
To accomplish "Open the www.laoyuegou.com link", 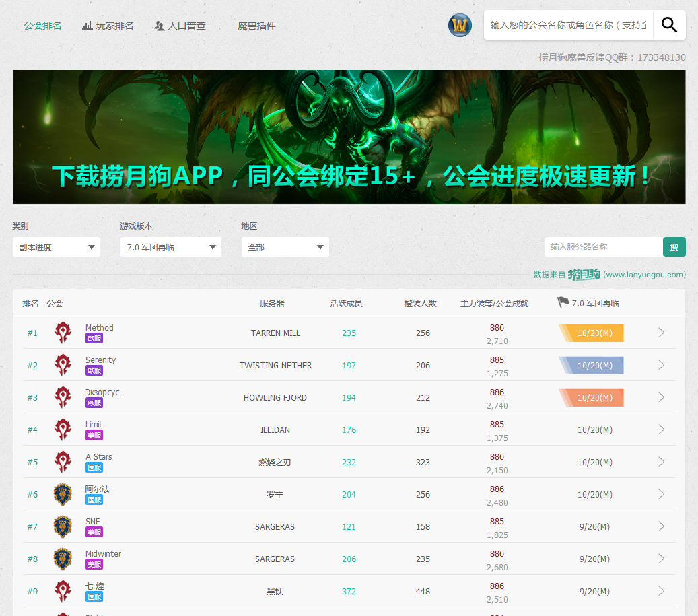I will pyautogui.click(x=644, y=275).
